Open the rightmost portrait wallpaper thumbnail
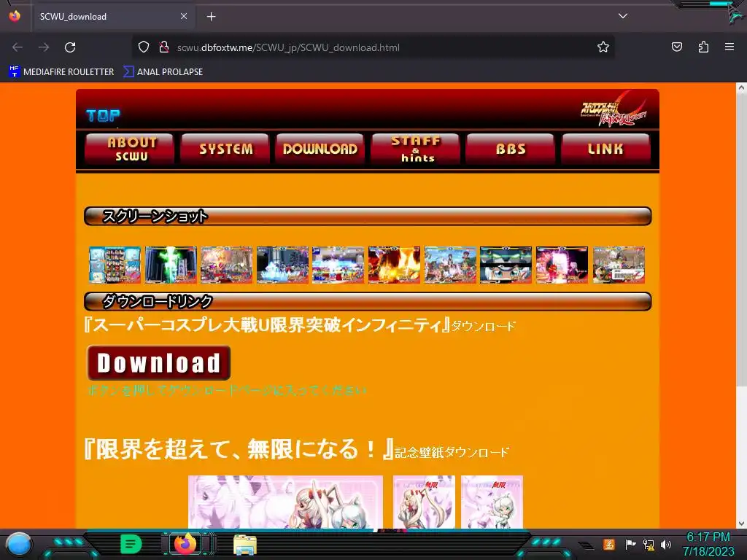This screenshot has width=747, height=560. pos(492,502)
